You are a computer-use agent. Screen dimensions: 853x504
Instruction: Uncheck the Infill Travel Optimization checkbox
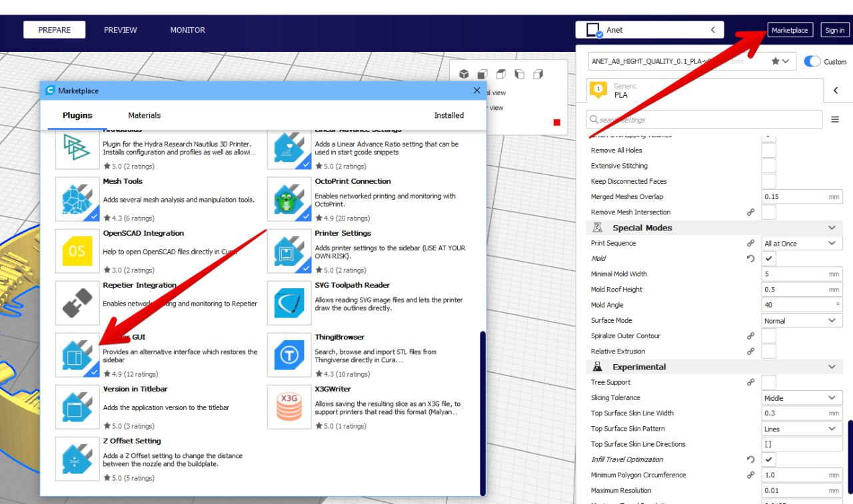tap(769, 459)
